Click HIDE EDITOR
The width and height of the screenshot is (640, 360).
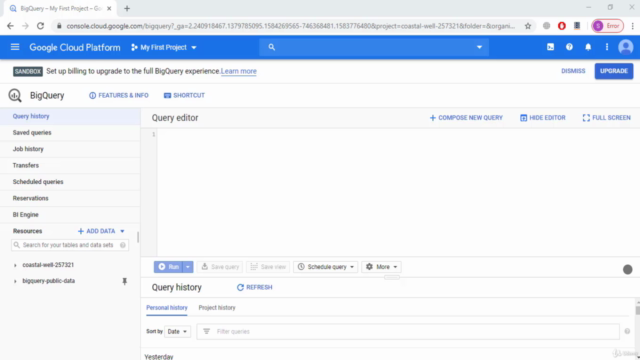coord(543,118)
